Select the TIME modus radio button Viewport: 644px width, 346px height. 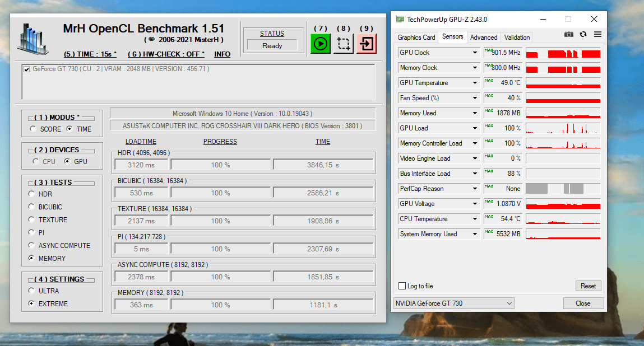(x=70, y=129)
